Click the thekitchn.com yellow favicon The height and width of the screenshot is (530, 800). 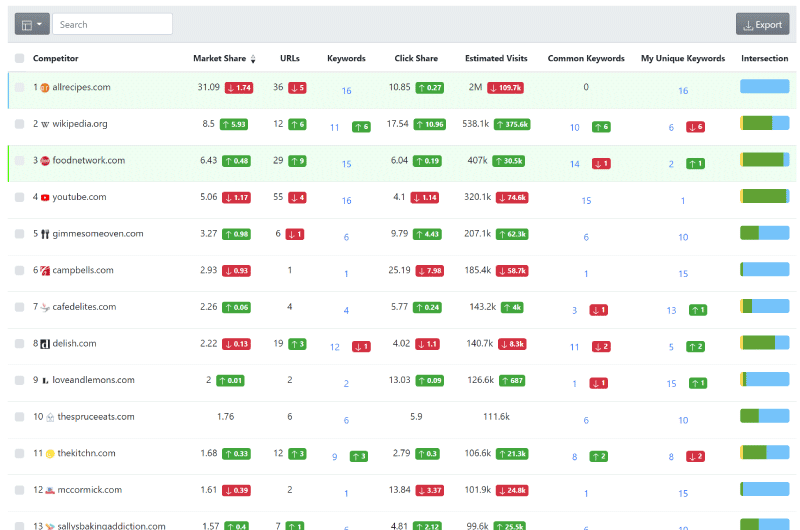[50, 454]
